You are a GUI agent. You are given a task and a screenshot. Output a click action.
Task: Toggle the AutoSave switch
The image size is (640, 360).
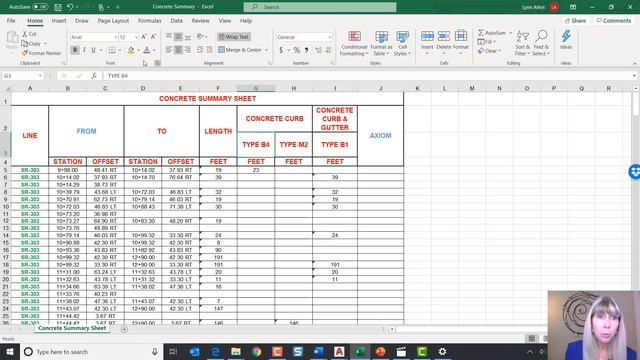pos(40,7)
